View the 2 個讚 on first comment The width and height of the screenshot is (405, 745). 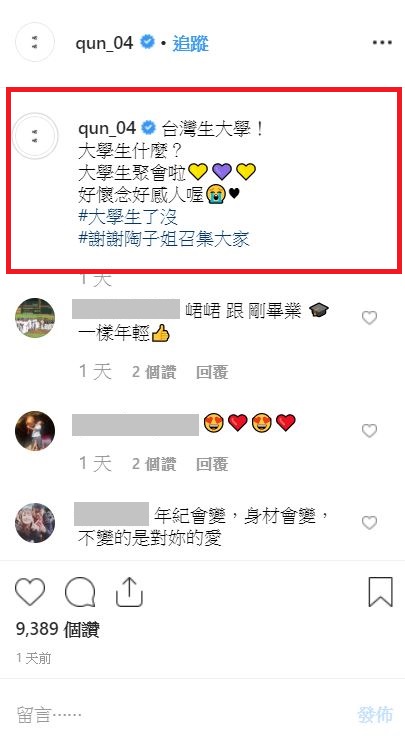pyautogui.click(x=154, y=372)
